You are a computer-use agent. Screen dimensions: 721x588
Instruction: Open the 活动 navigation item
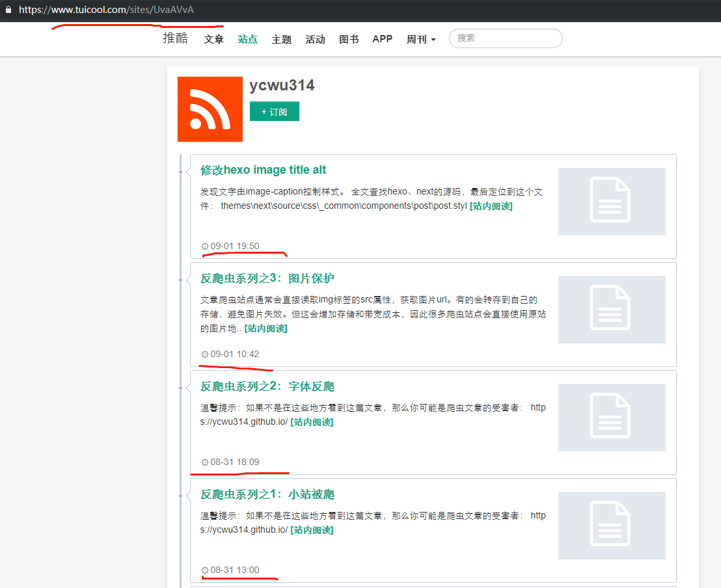tap(315, 39)
